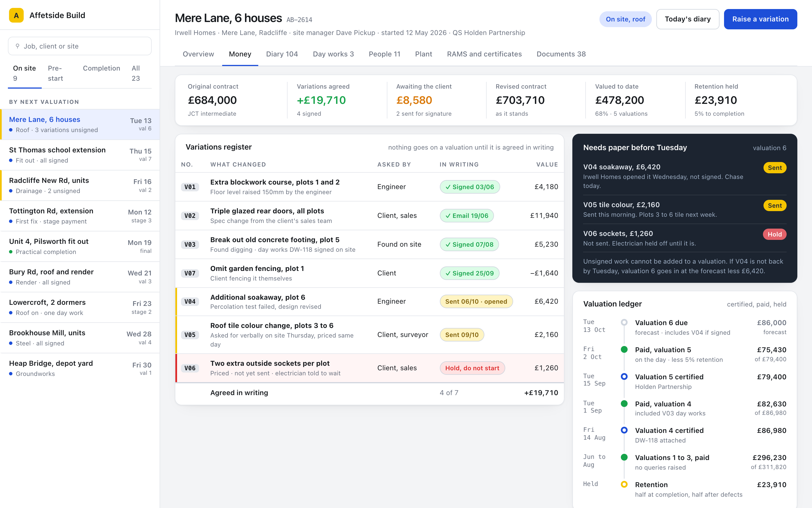This screenshot has height=508, width=812.
Task: Open the RAMS and certificates tab
Action: pyautogui.click(x=484, y=54)
